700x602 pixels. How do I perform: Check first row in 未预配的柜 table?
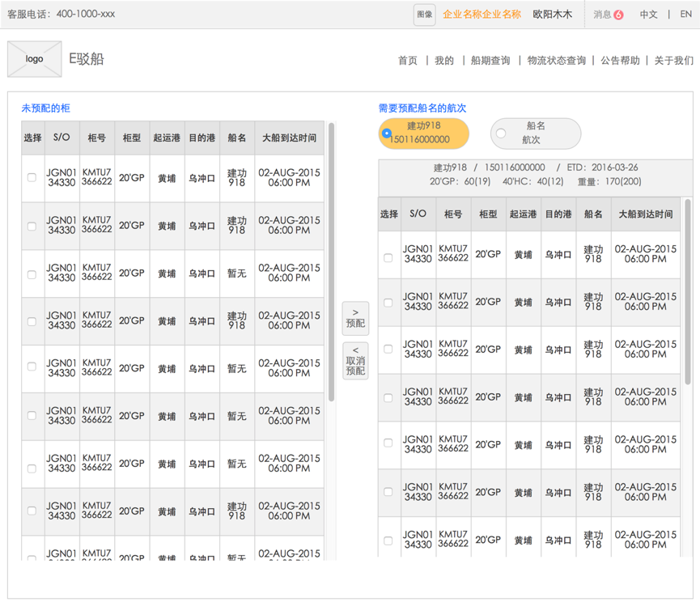(x=32, y=178)
